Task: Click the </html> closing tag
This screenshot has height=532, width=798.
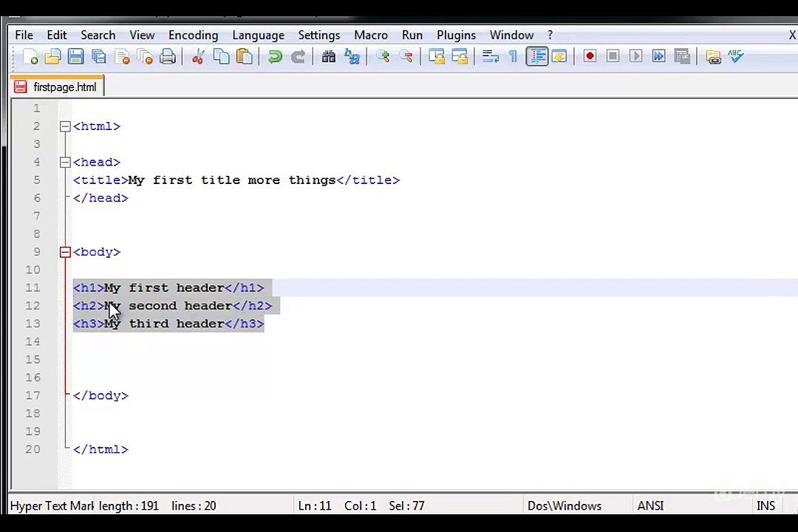Action: 100,449
